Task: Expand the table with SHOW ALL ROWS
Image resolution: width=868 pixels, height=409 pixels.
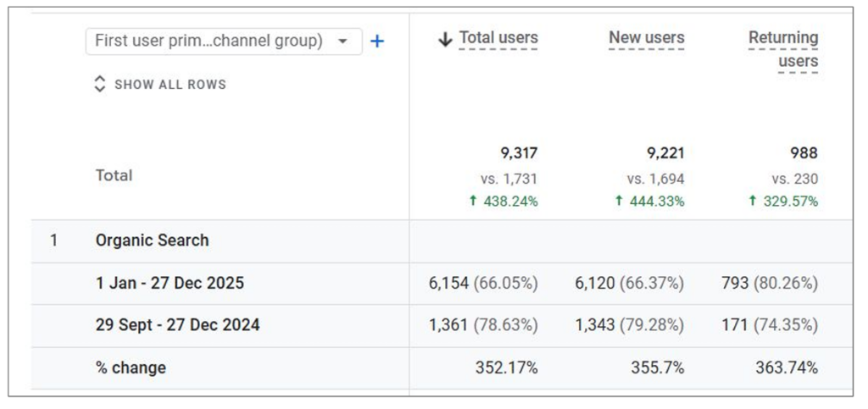Action: pyautogui.click(x=170, y=84)
